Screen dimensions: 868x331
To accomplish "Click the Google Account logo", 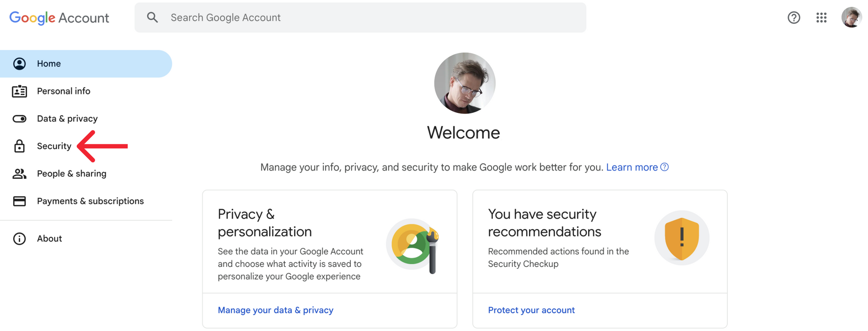I will 59,18.
